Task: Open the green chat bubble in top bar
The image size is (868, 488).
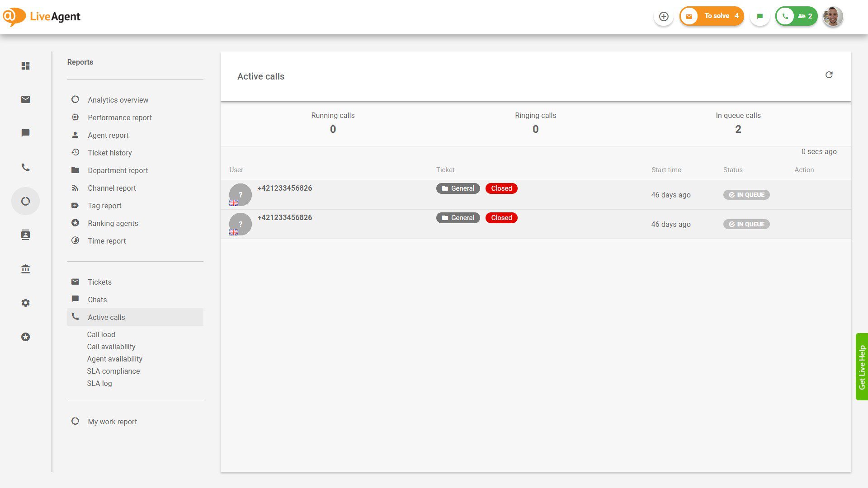Action: pyautogui.click(x=759, y=16)
